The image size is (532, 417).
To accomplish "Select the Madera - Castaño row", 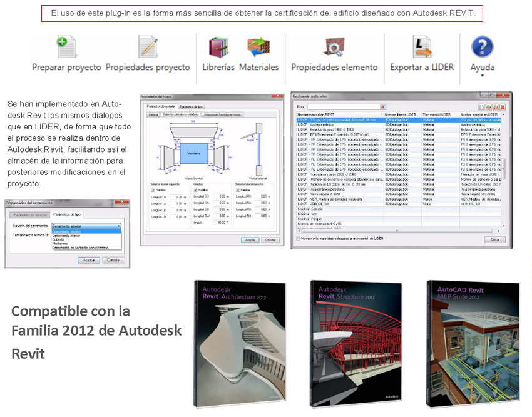I will [399, 209].
